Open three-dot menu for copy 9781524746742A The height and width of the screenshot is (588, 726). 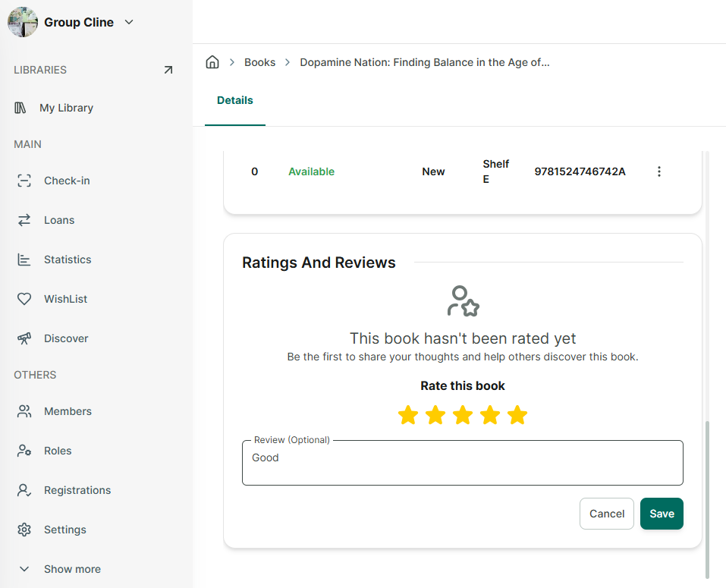point(659,171)
